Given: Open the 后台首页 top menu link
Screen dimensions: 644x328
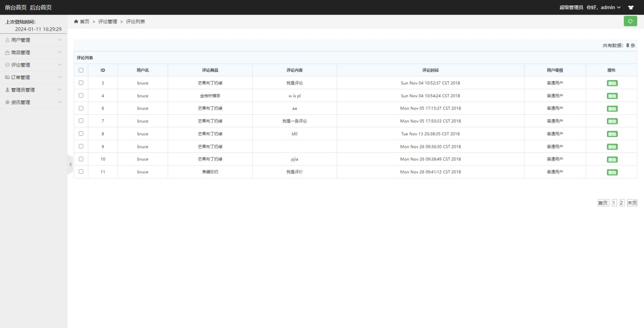Looking at the screenshot, I should tap(41, 8).
